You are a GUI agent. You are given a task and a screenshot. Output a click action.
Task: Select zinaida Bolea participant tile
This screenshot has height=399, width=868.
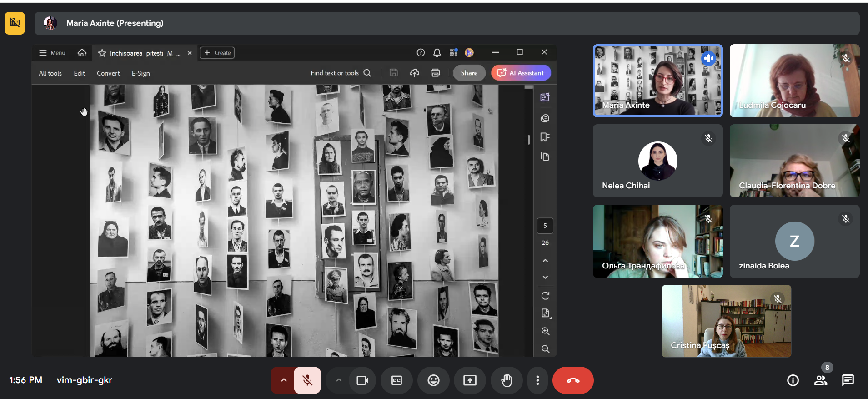794,241
